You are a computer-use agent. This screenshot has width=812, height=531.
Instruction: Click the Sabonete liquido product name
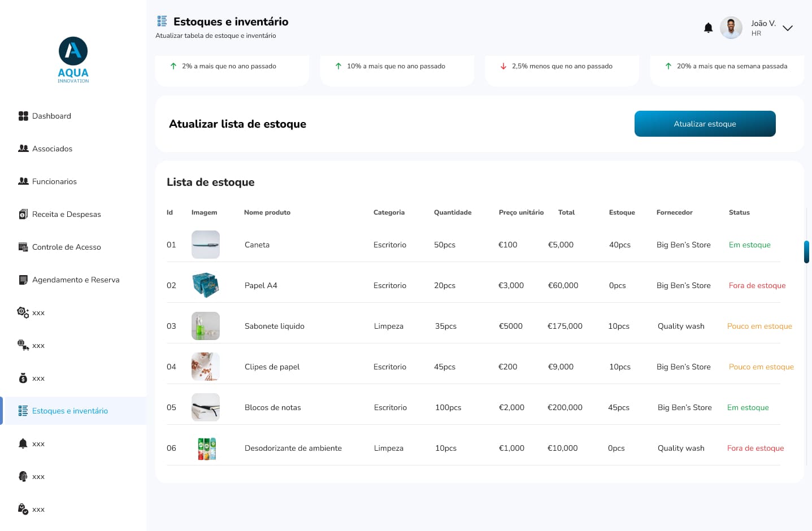tap(274, 326)
